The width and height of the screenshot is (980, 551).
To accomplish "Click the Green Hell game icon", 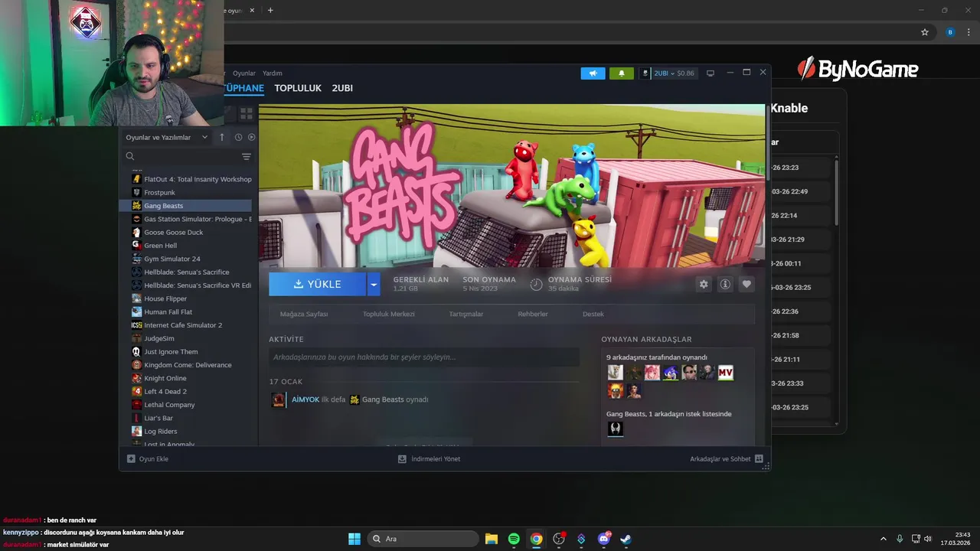I will click(137, 246).
